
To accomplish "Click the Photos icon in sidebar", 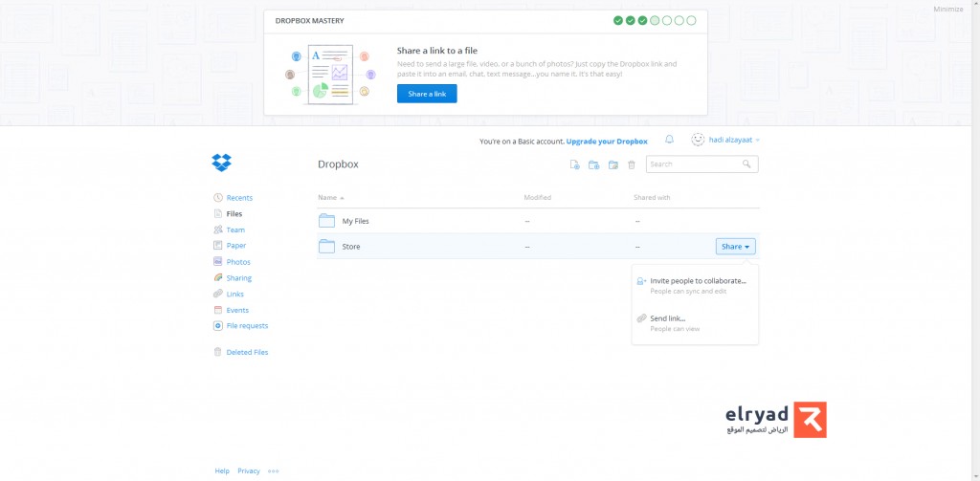I will pos(217,262).
